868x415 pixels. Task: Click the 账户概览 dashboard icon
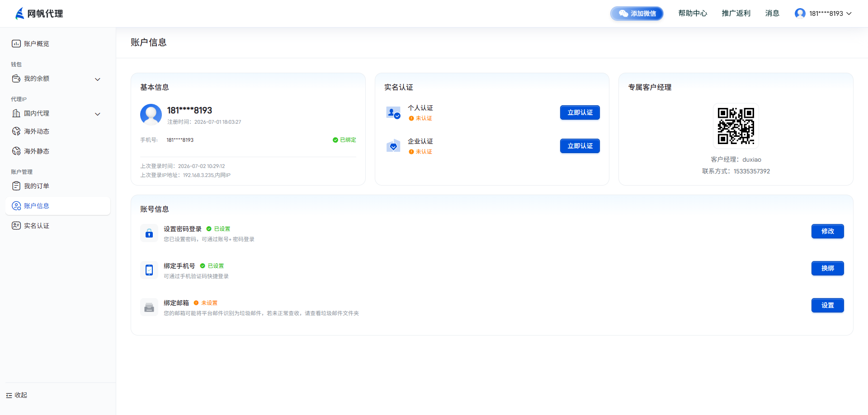[16, 44]
